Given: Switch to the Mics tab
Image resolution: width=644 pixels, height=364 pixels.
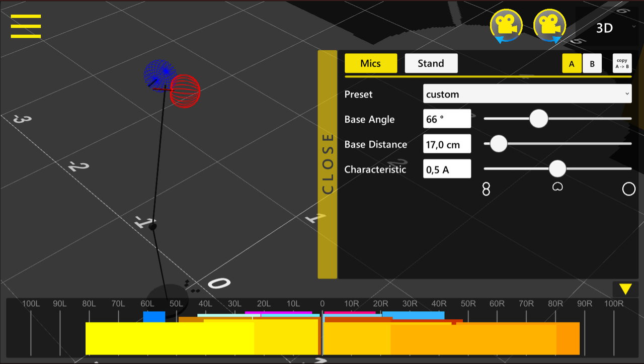Looking at the screenshot, I should coord(371,63).
